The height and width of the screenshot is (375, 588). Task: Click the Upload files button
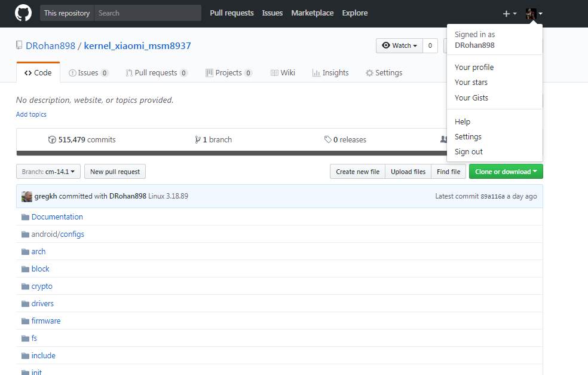(x=408, y=172)
